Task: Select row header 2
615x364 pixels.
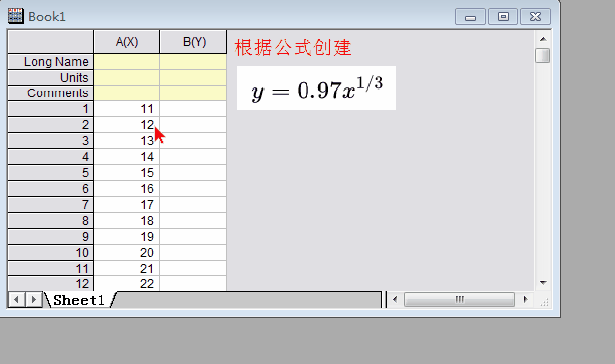Action: point(50,125)
